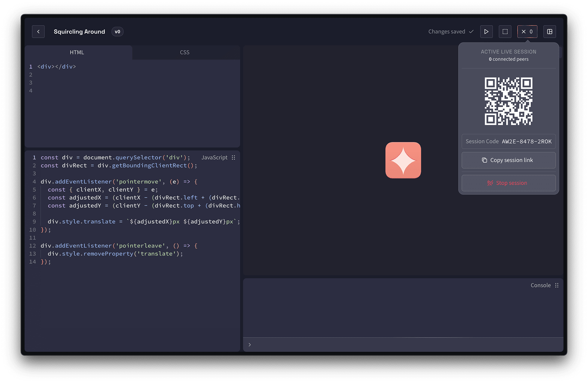Screen dimensions: 588x383
Task: Switch to the HTML tab
Action: [77, 52]
